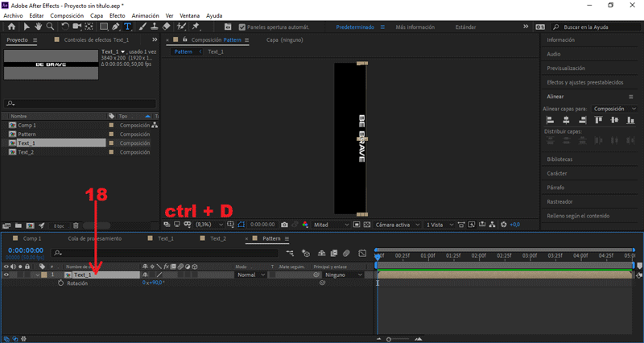Select the Zoom magnifier tool
Image resolution: width=644 pixels, height=343 pixels.
point(50,27)
